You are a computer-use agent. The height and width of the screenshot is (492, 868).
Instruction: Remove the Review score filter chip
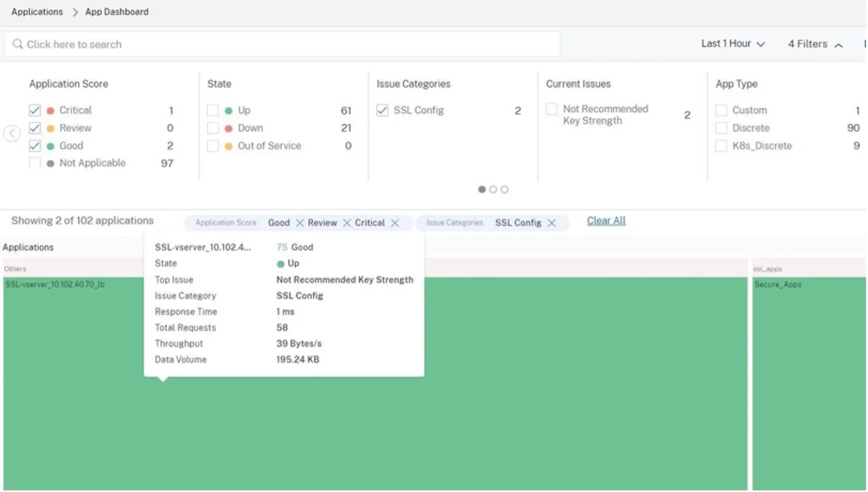[347, 223]
